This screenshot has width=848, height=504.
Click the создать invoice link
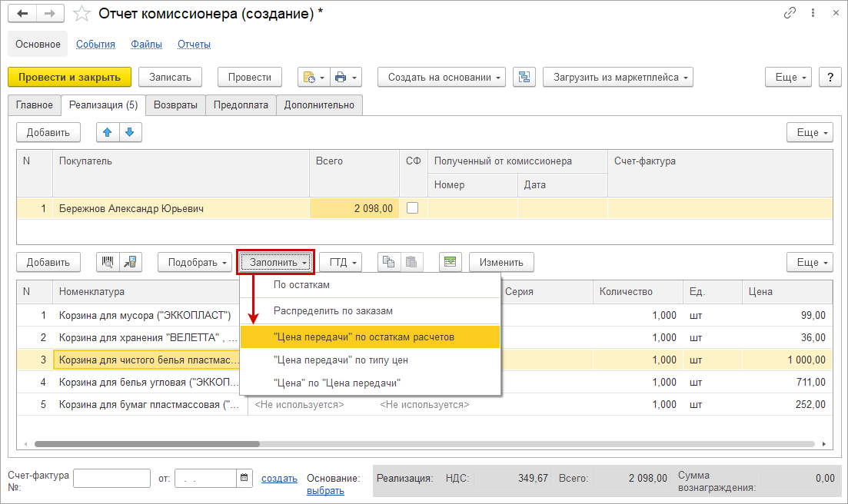coord(279,478)
